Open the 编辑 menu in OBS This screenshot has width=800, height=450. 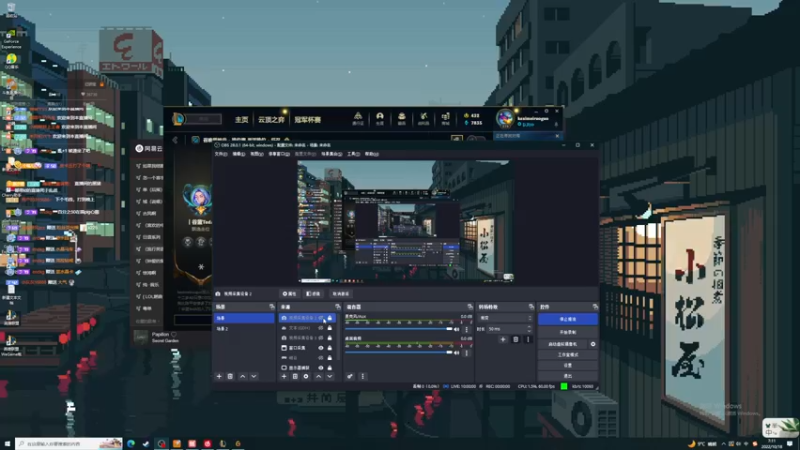pos(239,154)
